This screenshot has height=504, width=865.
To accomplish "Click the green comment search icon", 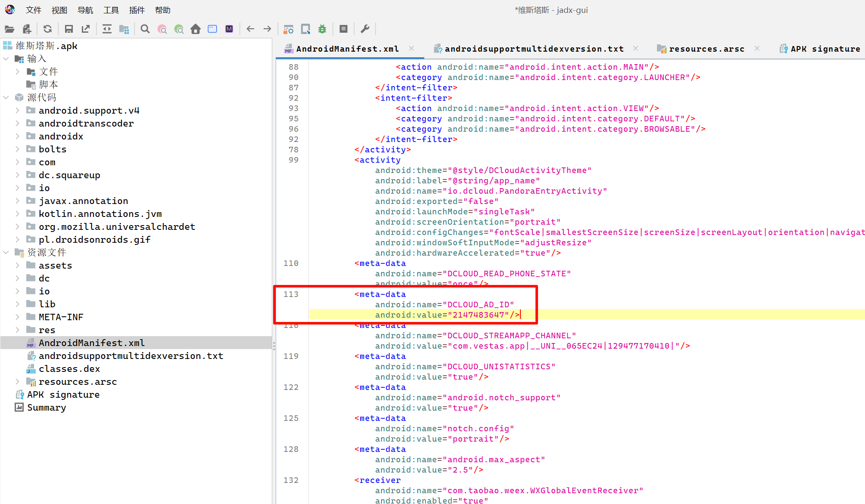I will [x=179, y=29].
